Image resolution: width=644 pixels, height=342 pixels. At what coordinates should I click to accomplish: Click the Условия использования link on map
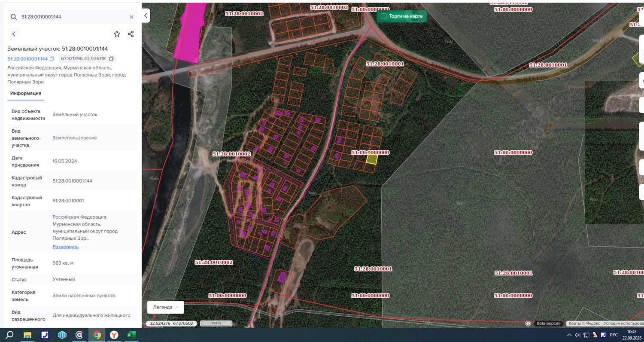(623, 324)
